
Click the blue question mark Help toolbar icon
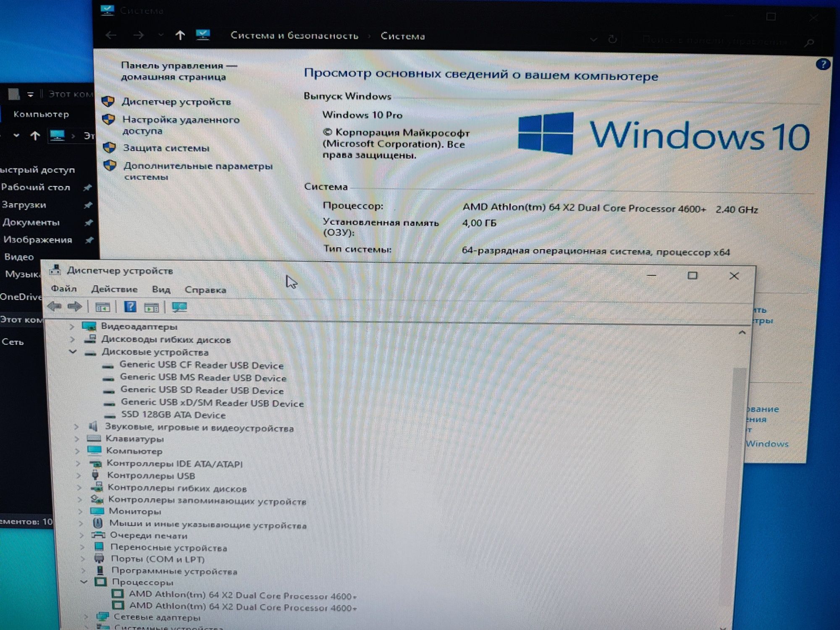point(130,307)
